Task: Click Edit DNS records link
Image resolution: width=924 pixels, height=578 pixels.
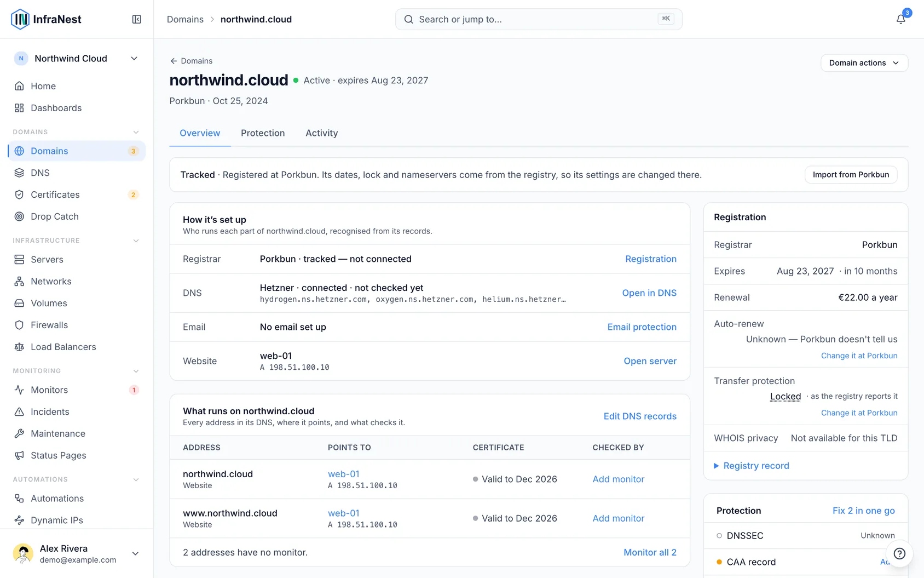Action: (x=640, y=416)
